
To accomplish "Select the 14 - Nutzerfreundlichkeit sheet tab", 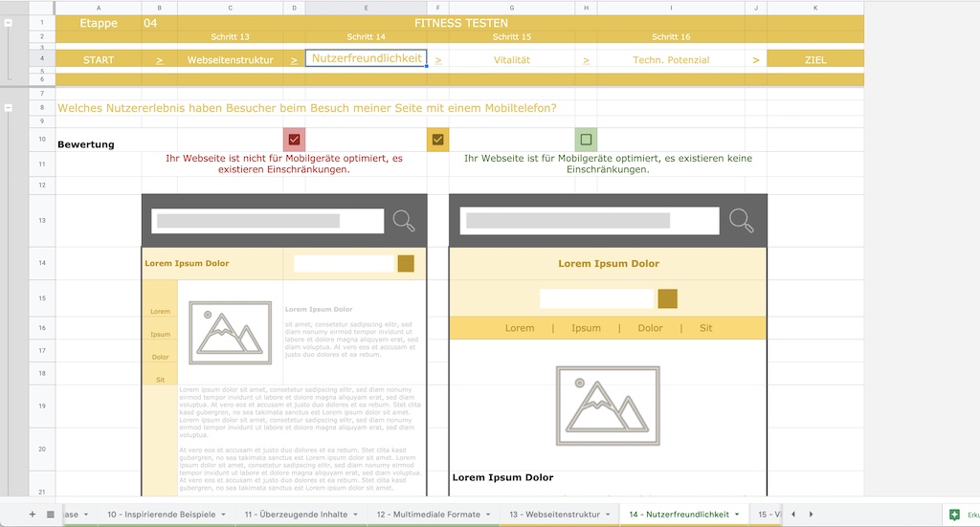I will coord(679,515).
